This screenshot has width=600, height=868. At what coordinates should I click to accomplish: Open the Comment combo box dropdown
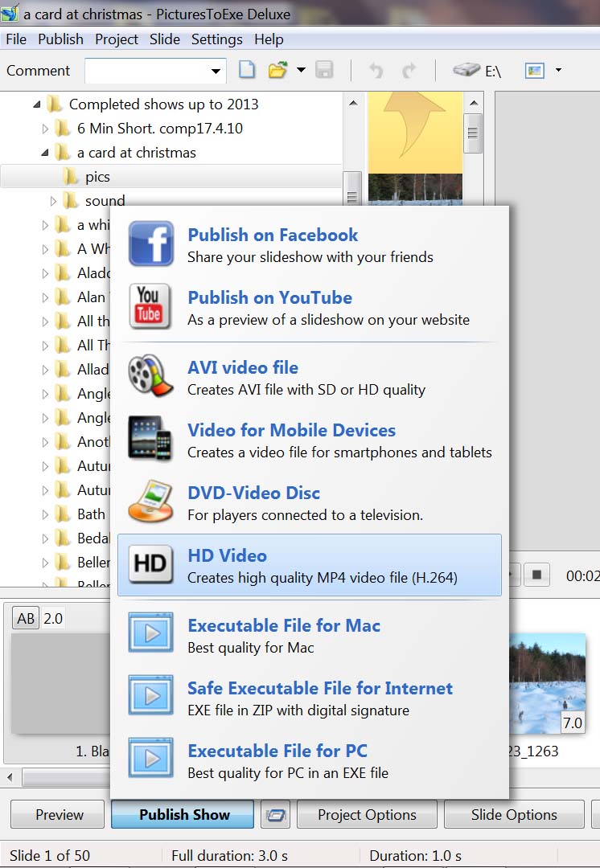click(216, 71)
